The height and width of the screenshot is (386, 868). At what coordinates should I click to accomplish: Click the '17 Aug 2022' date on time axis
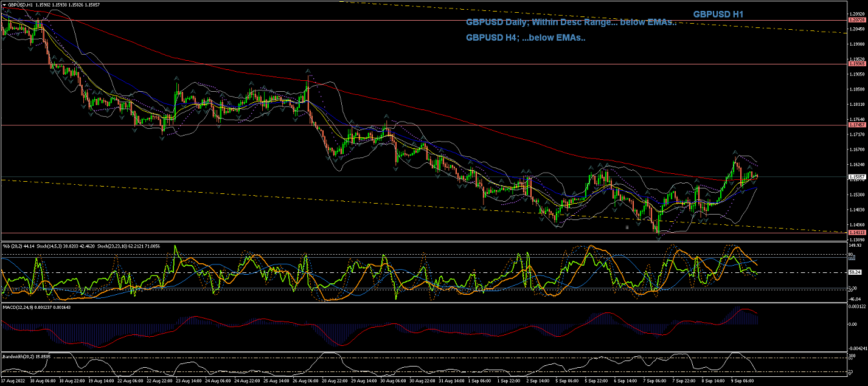click(13, 381)
